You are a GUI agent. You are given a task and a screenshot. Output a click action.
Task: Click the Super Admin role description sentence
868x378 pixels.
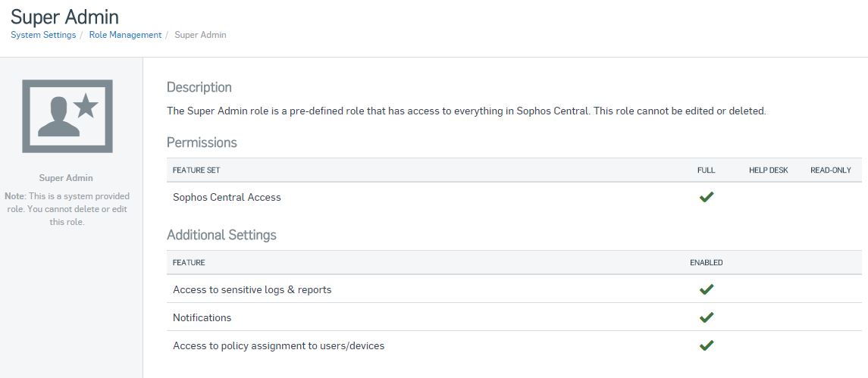click(466, 111)
